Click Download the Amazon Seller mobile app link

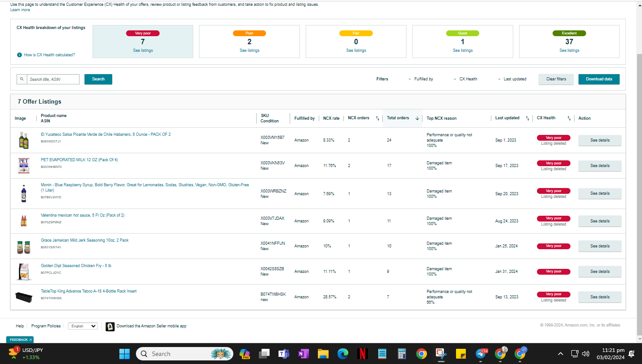[x=152, y=326]
